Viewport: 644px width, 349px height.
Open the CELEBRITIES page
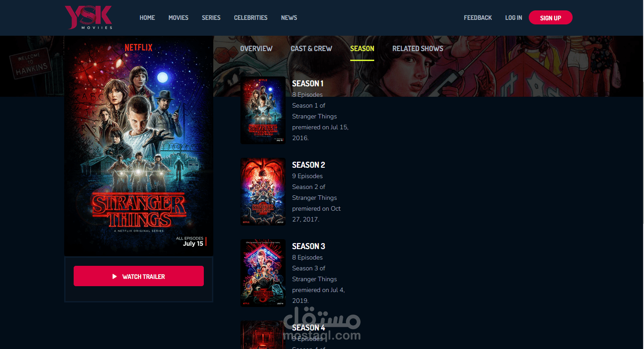click(251, 18)
